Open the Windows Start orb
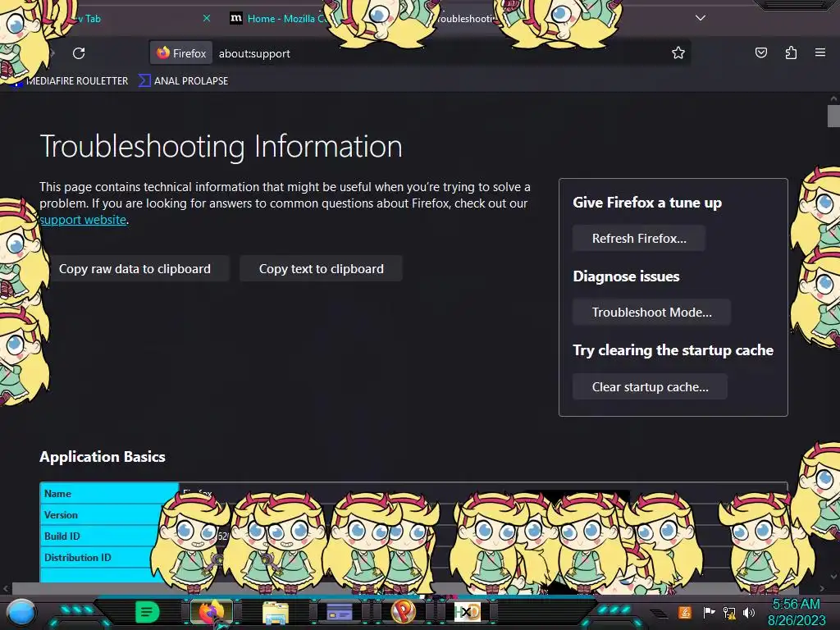This screenshot has width=840, height=630. (21, 613)
